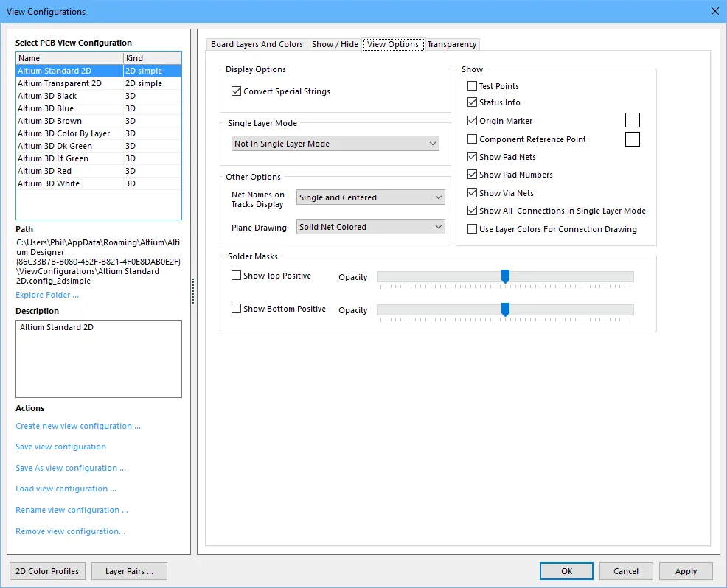Click inside the Description text box
The image size is (727, 588).
coord(99,359)
